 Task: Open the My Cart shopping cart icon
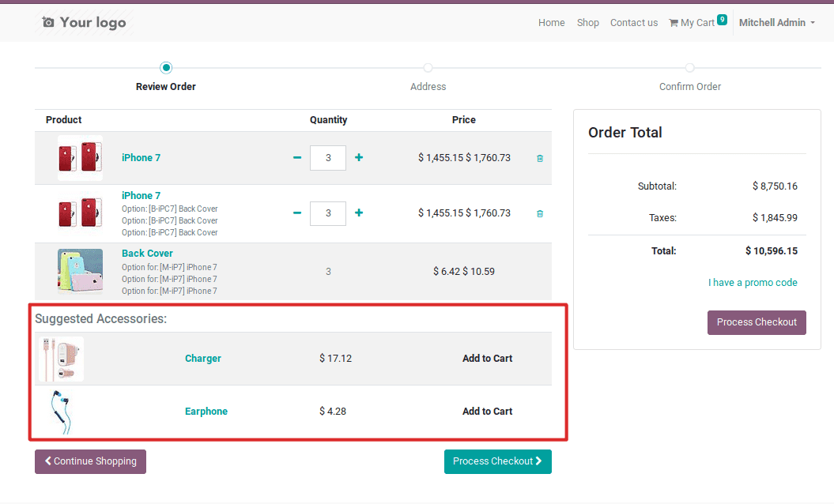click(674, 23)
